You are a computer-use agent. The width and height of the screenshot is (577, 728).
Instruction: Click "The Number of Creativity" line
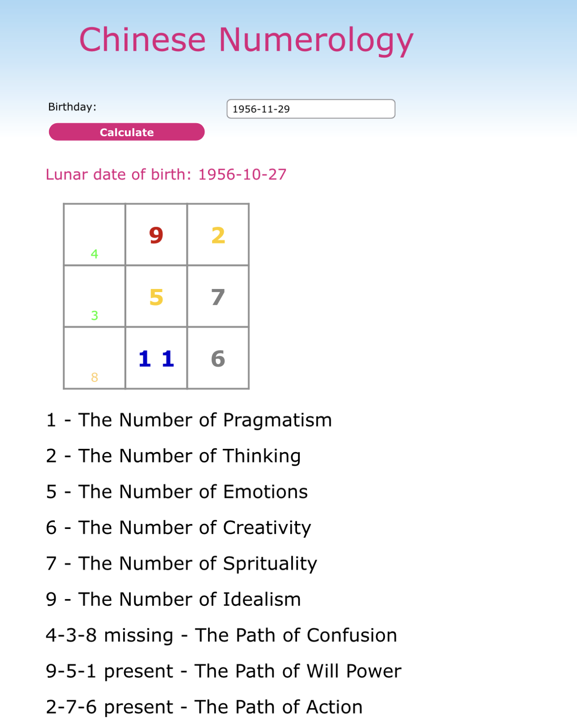pyautogui.click(x=178, y=528)
